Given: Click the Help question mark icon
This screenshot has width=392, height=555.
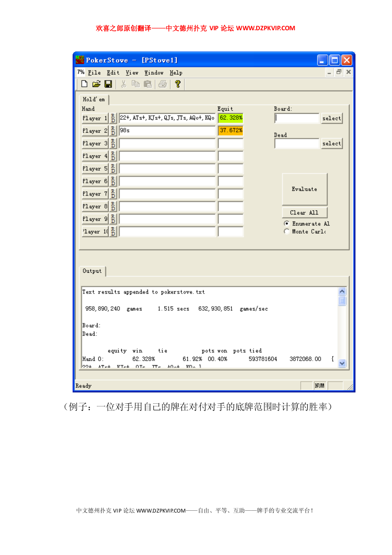Looking at the screenshot, I should point(178,84).
